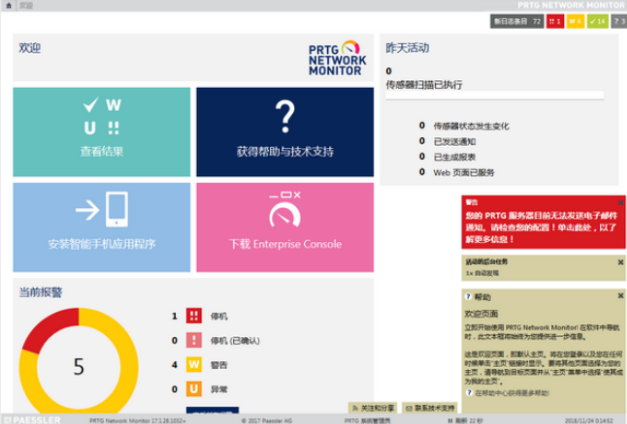This screenshot has height=424, width=627.
Task: Open the 1x 自动发现 background task
Action: click(x=482, y=273)
